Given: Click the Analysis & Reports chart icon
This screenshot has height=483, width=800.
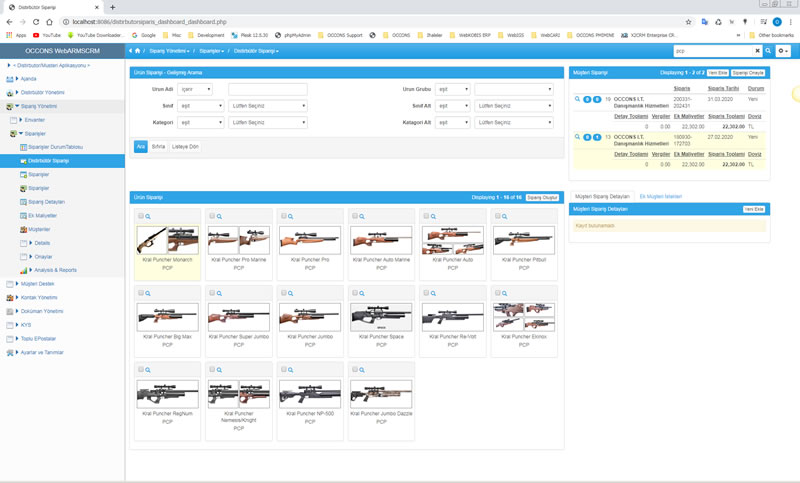Looking at the screenshot, I should pyautogui.click(x=23, y=270).
